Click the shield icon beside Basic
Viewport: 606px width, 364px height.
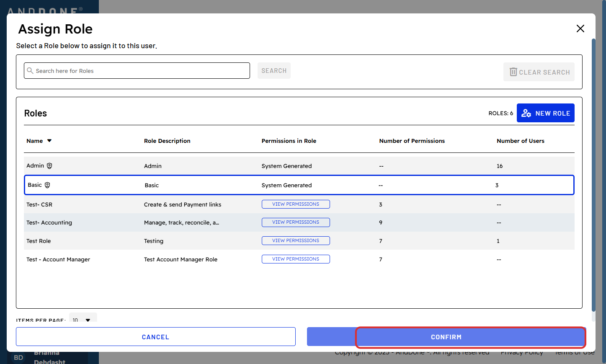47,185
